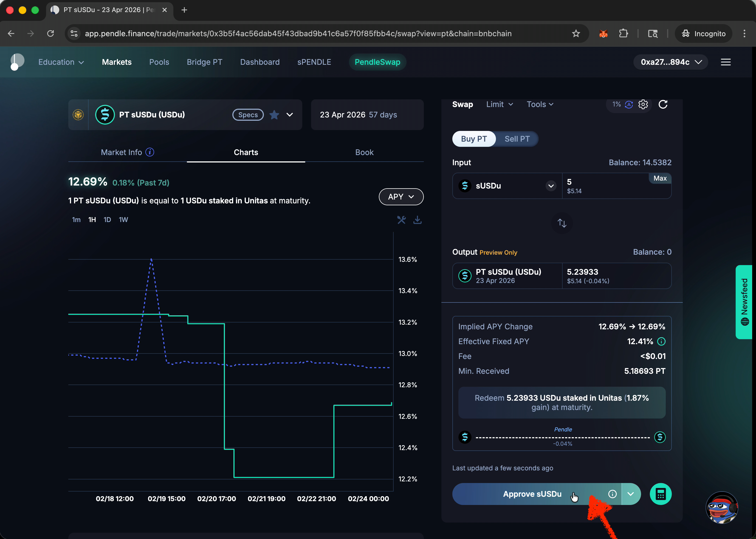Screen dimensions: 756x539
Task: Click the refresh quote icon
Action: pos(663,104)
